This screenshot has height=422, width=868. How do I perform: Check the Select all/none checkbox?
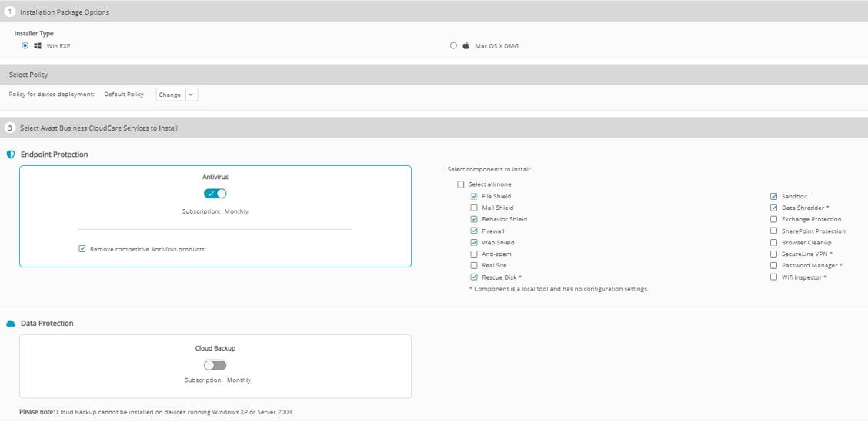tap(461, 184)
